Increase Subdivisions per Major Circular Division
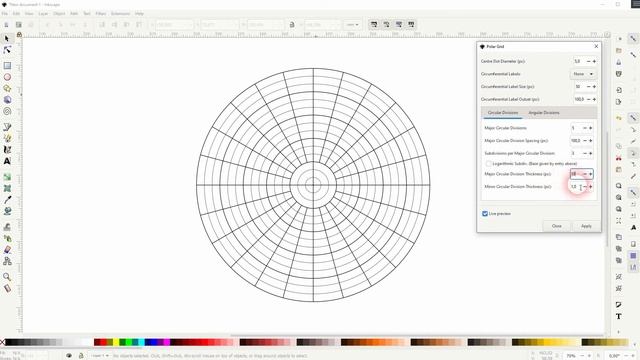The height and width of the screenshot is (360, 640). pyautogui.click(x=590, y=153)
